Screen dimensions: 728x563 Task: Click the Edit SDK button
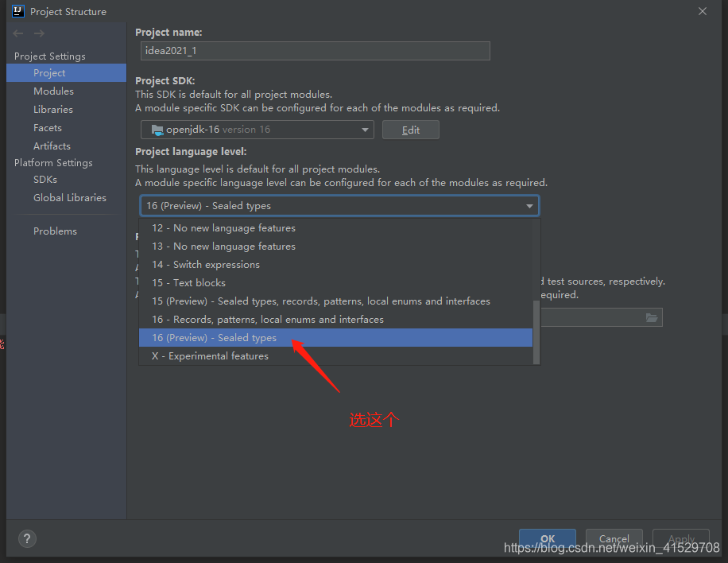pyautogui.click(x=410, y=130)
